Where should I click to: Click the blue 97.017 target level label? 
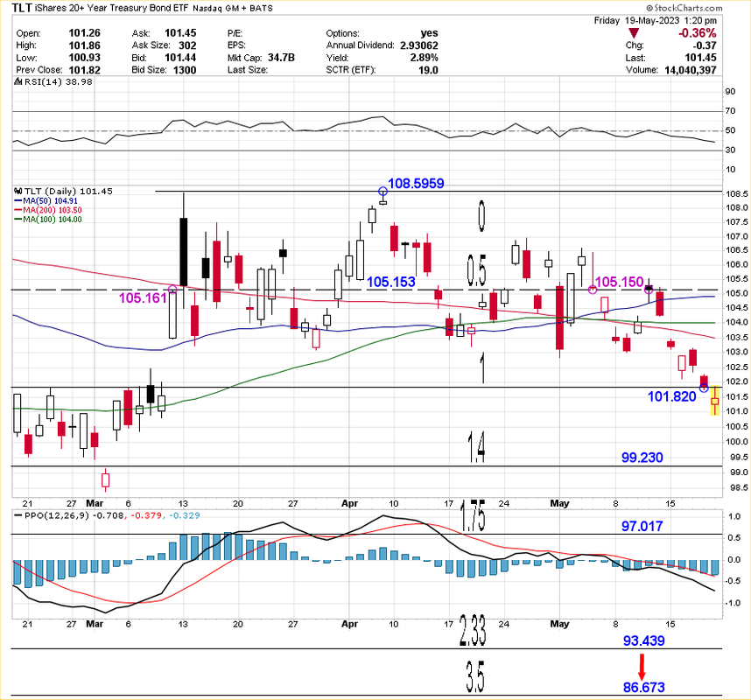(x=642, y=526)
